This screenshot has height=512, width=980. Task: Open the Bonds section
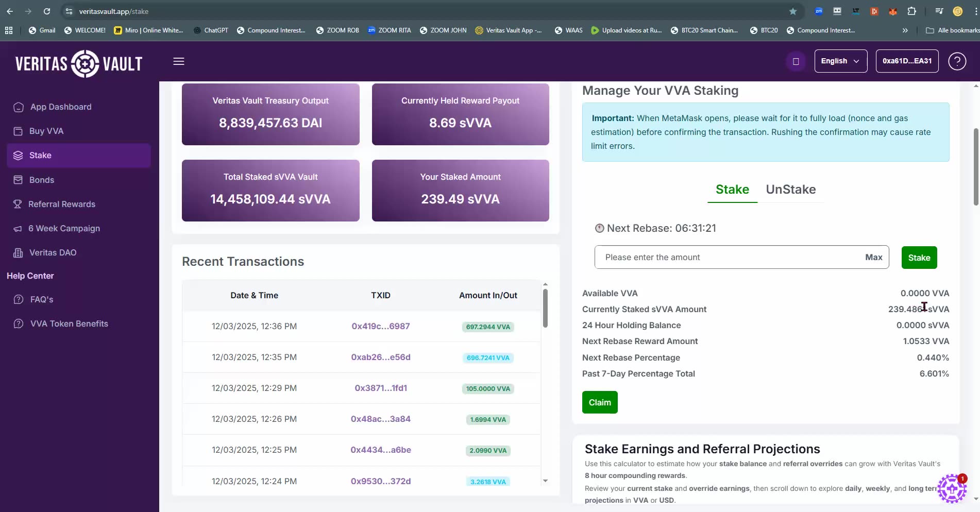click(41, 180)
